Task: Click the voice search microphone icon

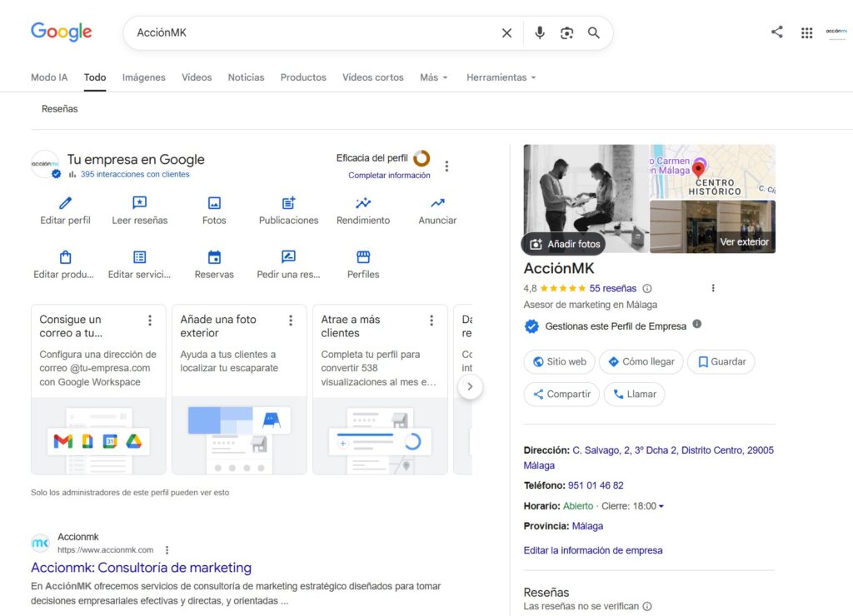Action: click(x=540, y=33)
